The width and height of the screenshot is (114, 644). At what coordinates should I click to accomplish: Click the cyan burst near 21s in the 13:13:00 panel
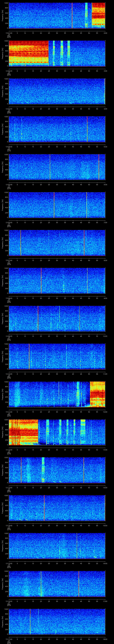tap(43, 470)
